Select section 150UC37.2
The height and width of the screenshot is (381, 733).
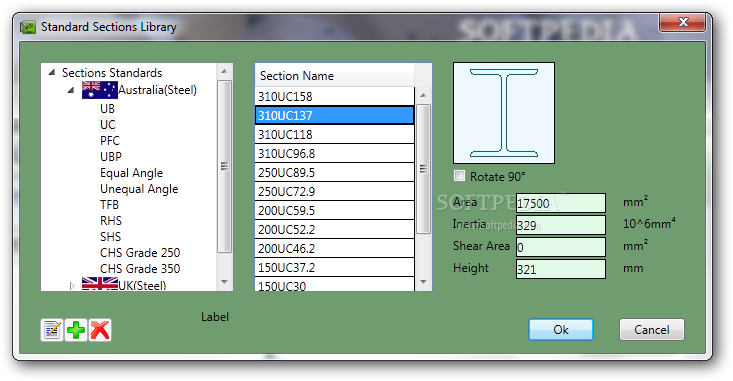[x=335, y=267]
